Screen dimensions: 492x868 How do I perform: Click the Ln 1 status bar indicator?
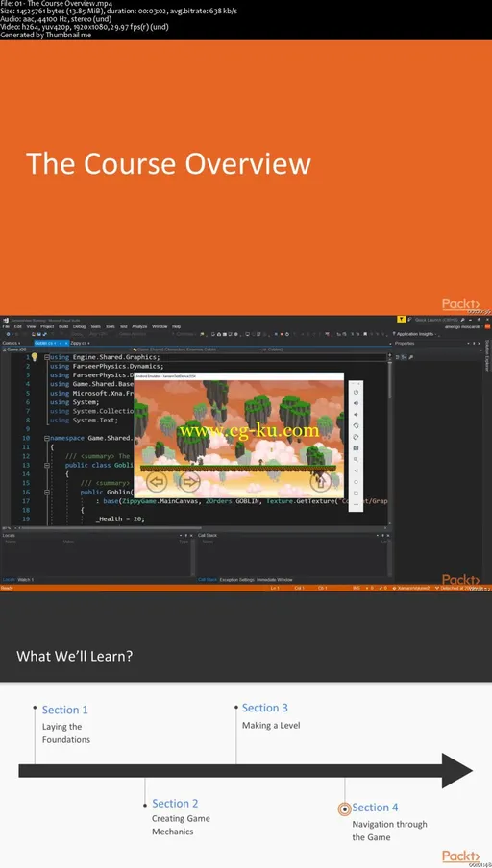coord(275,588)
